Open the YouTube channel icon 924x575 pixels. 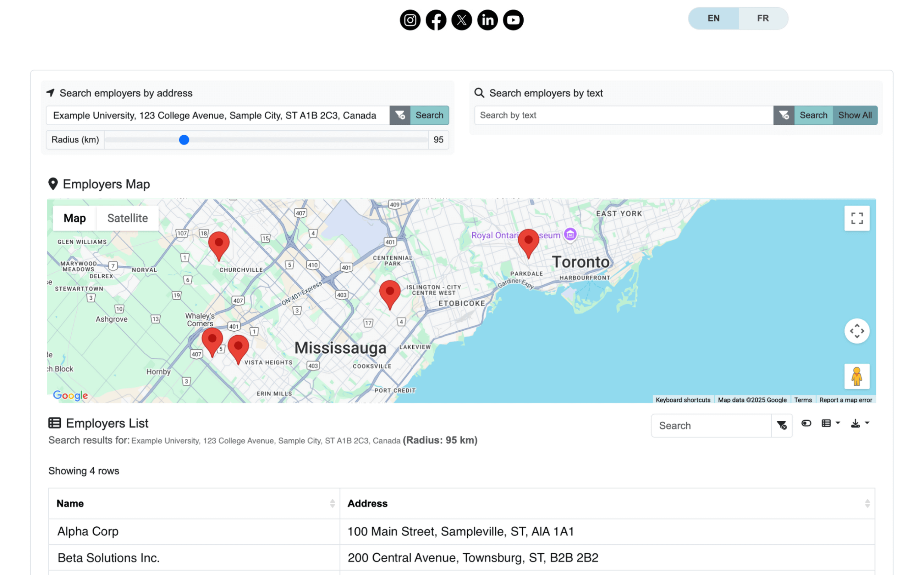coord(513,20)
